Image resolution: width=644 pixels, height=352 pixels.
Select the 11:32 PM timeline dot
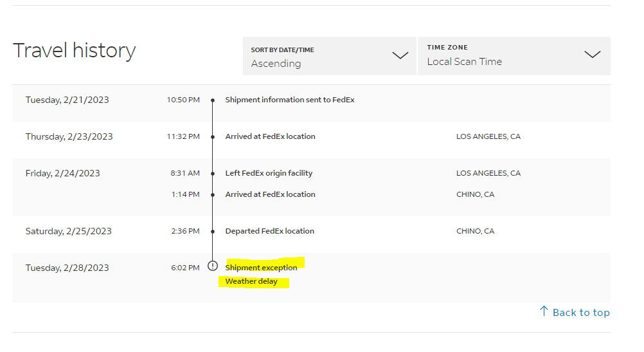213,137
